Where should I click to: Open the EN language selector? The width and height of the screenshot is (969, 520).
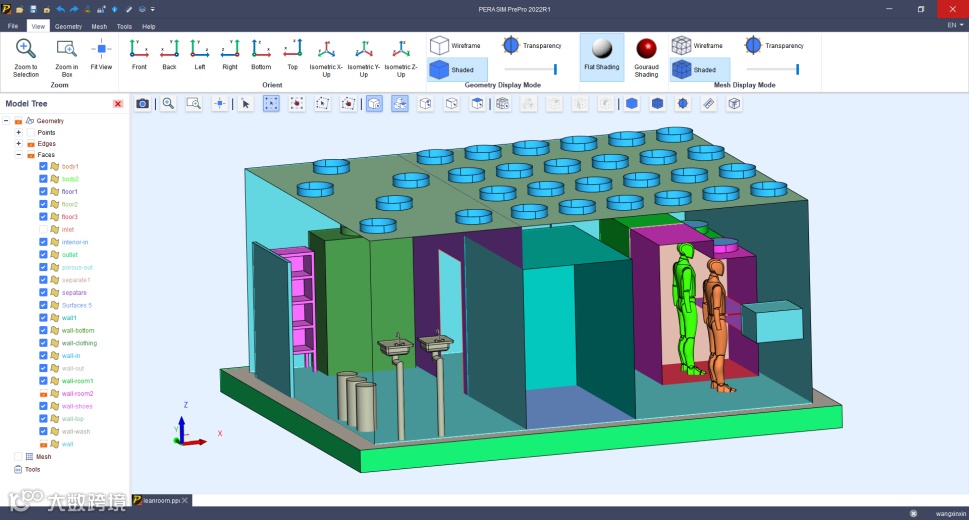(953, 25)
